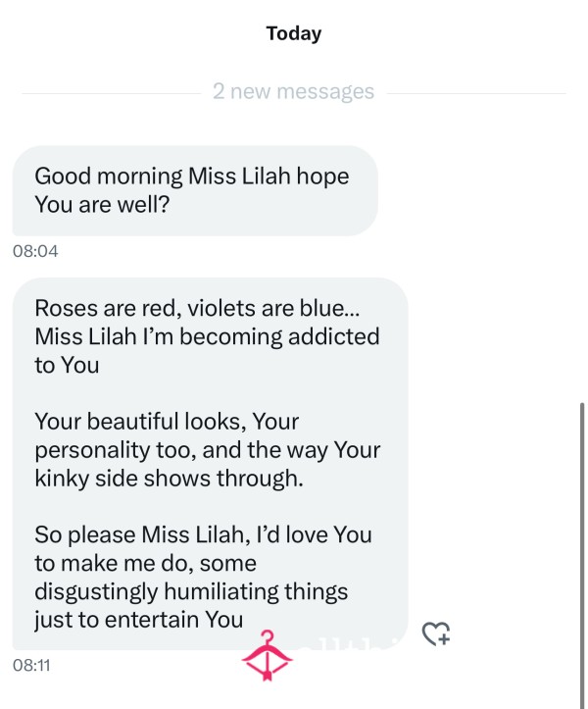The height and width of the screenshot is (709, 588).
Task: Select the 'Good morning Miss Lilah' message bubble
Action: pyautogui.click(x=195, y=190)
